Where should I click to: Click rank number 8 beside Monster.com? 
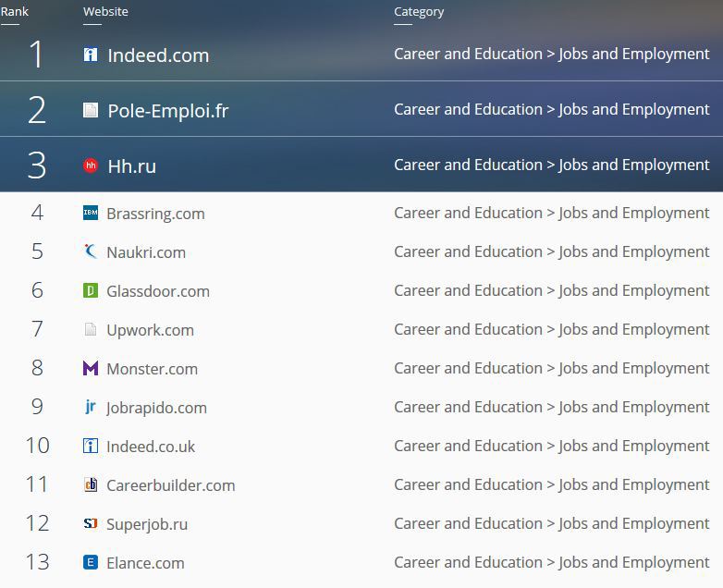click(x=37, y=368)
